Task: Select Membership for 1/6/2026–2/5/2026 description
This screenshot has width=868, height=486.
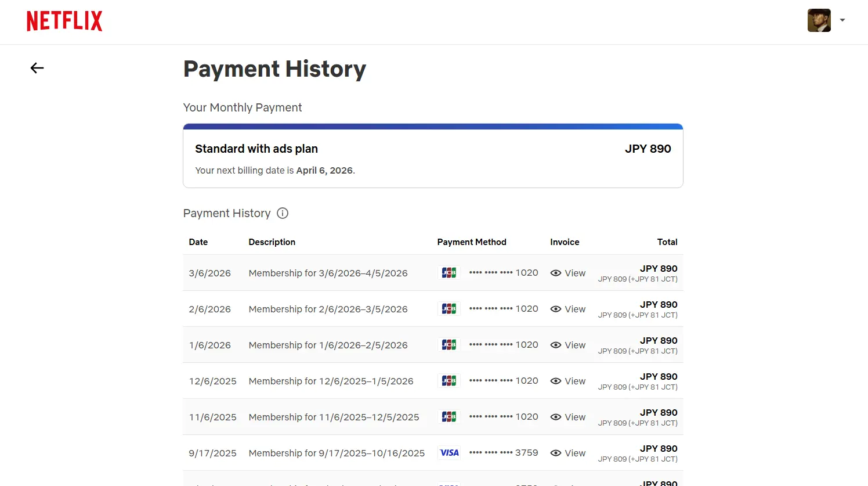Action: 328,345
